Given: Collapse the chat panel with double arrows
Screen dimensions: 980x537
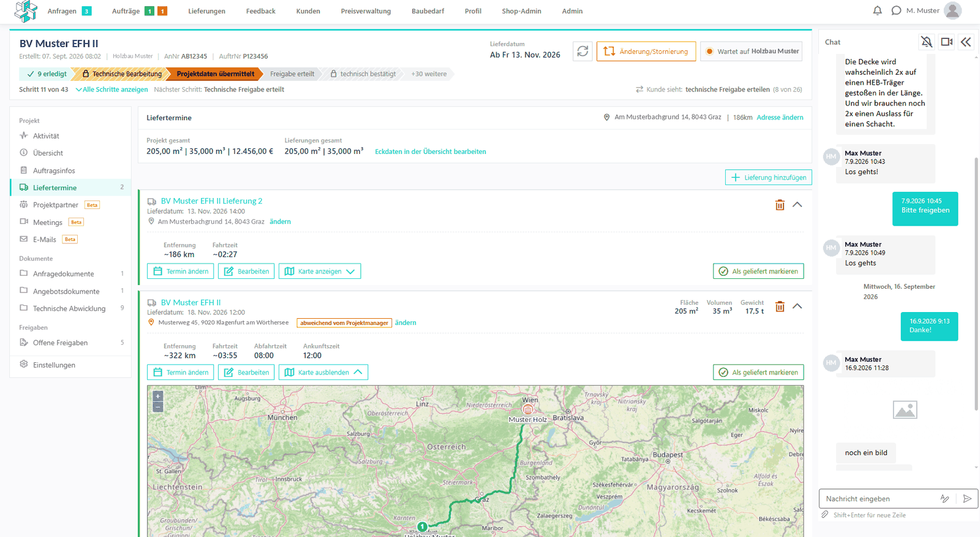Looking at the screenshot, I should (966, 42).
